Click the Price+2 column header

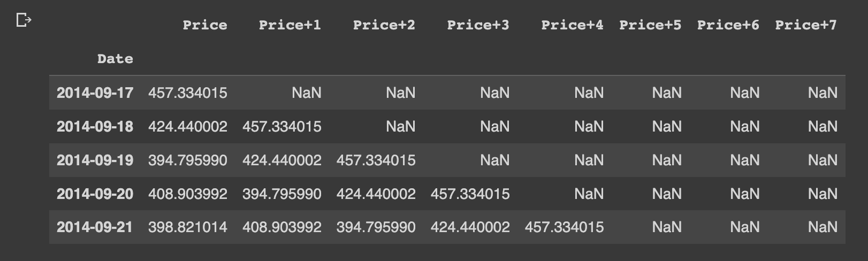pos(384,25)
